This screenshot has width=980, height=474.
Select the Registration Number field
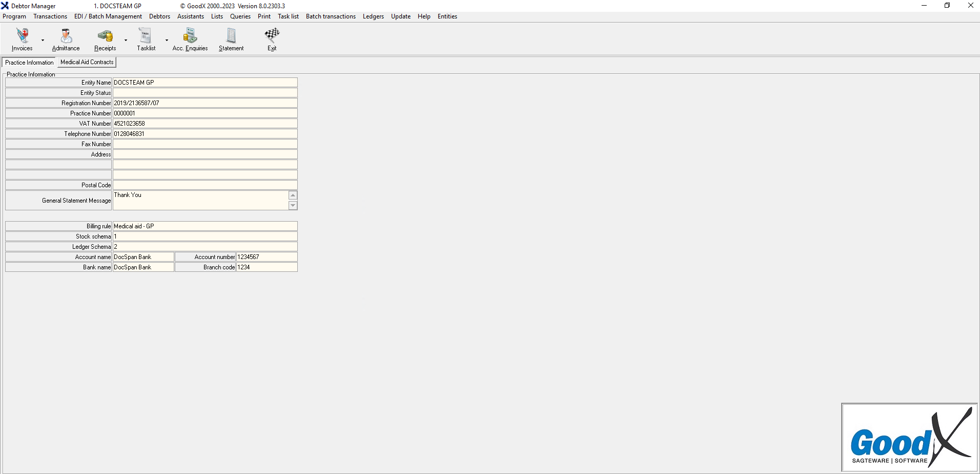pyautogui.click(x=205, y=103)
